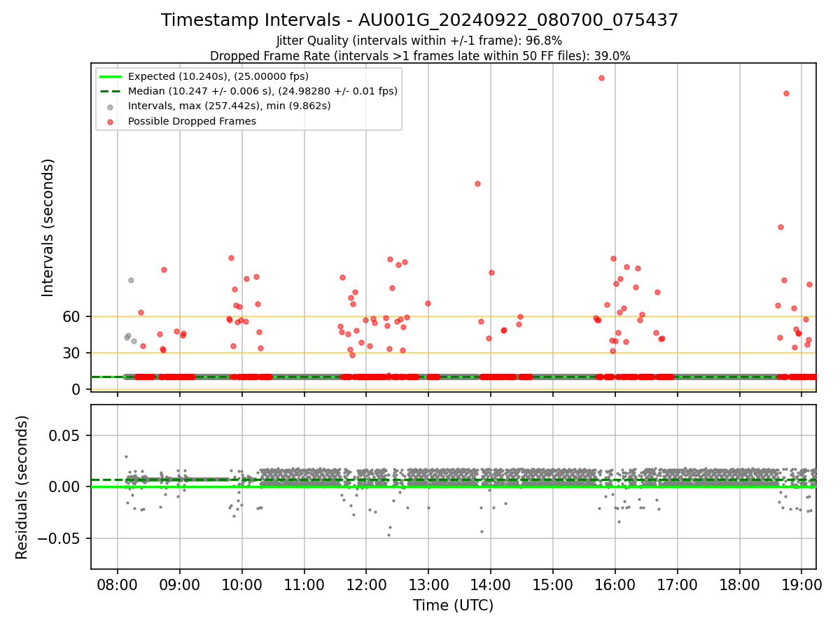This screenshot has height=630, width=840.
Task: Click the plot title 'Timestamp Intervals - AU001G_20240922_080700_075437'
Action: pos(420,20)
